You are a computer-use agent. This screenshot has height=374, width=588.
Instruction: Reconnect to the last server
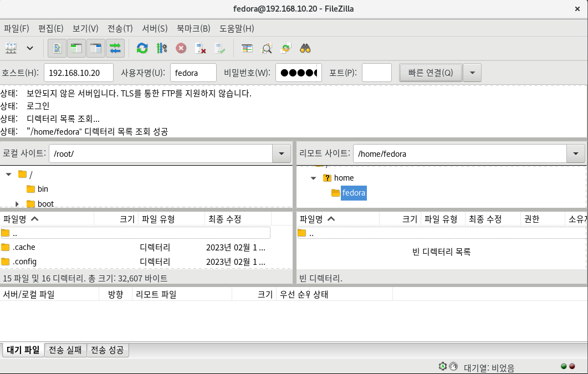[x=220, y=48]
